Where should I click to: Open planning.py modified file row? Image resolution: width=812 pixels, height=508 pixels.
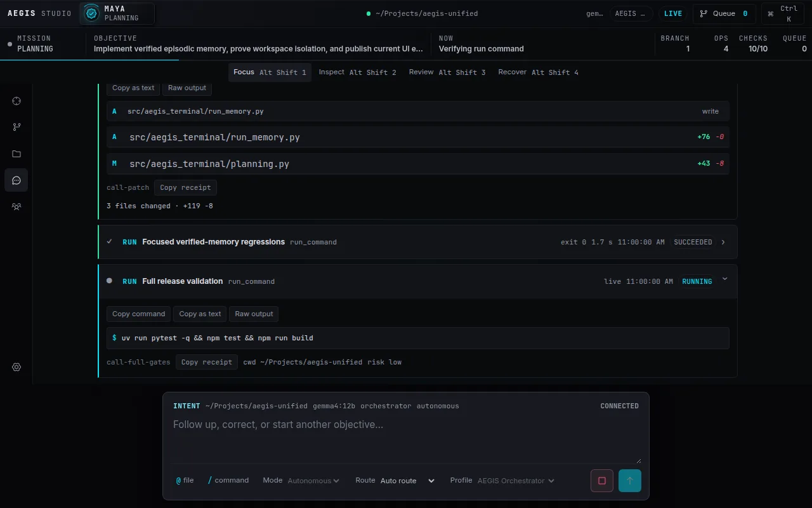click(x=418, y=164)
